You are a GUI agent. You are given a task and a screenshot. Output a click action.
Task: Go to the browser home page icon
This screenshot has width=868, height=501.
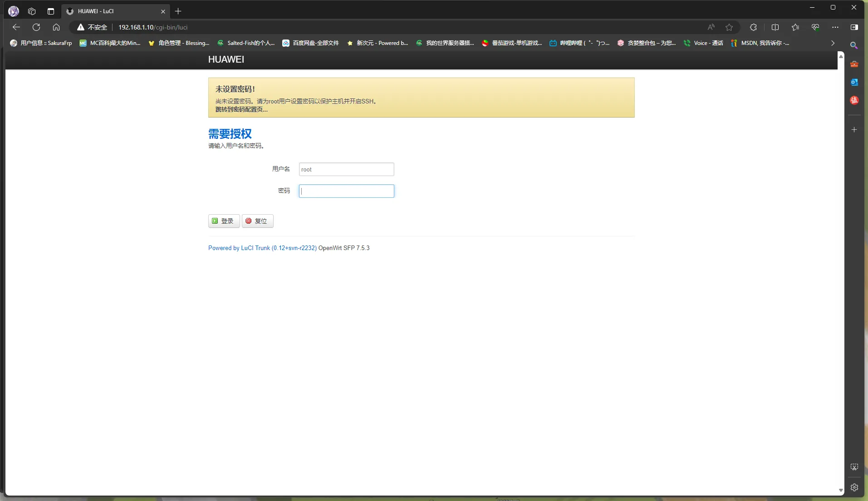pyautogui.click(x=56, y=27)
